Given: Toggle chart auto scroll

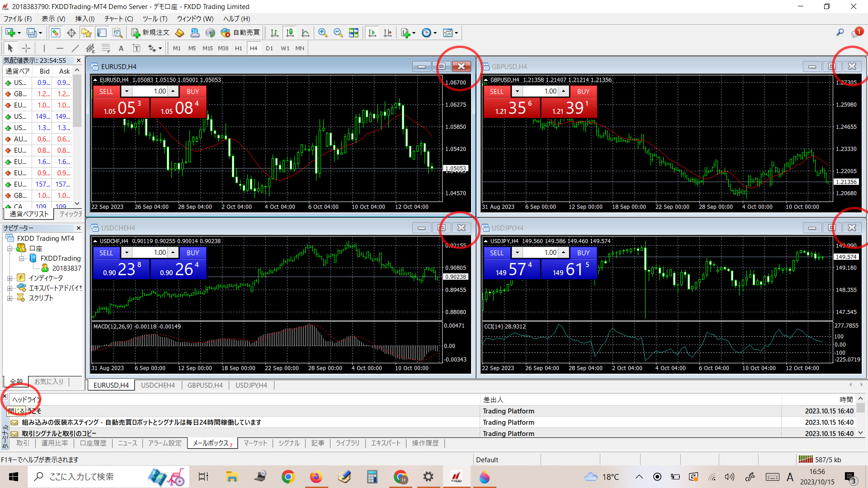Looking at the screenshot, I should coord(372,33).
